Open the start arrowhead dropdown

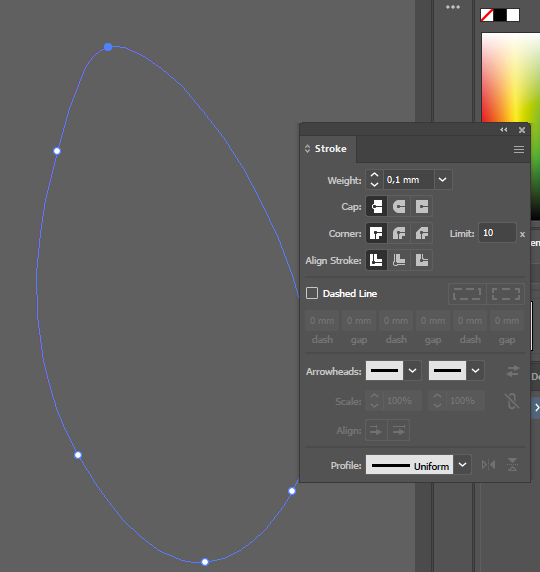pyautogui.click(x=412, y=371)
